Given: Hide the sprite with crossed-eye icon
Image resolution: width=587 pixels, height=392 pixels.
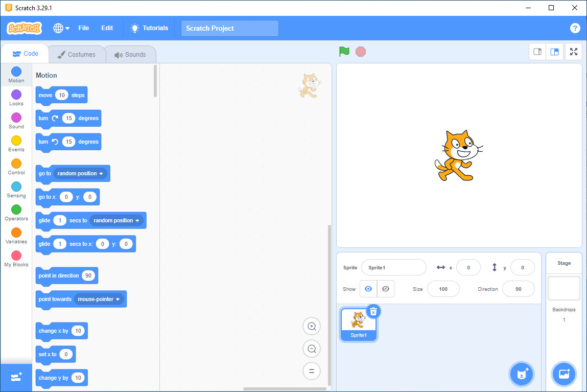Looking at the screenshot, I should 386,289.
